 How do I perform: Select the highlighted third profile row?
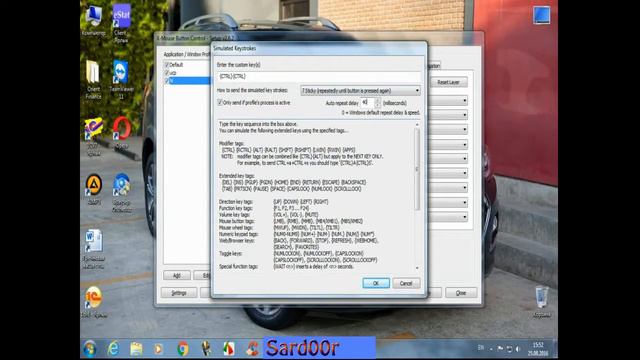(187, 81)
